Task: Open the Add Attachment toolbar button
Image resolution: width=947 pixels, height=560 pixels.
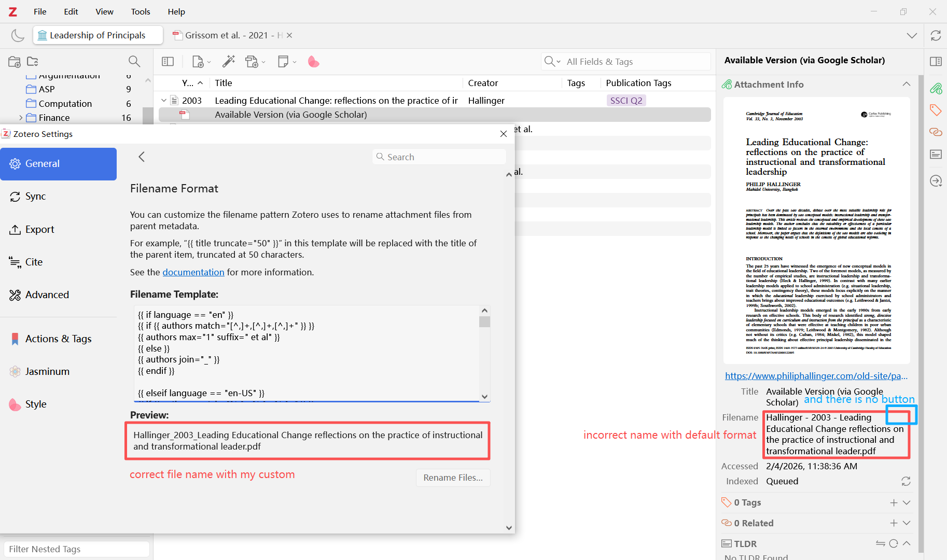Action: (255, 62)
